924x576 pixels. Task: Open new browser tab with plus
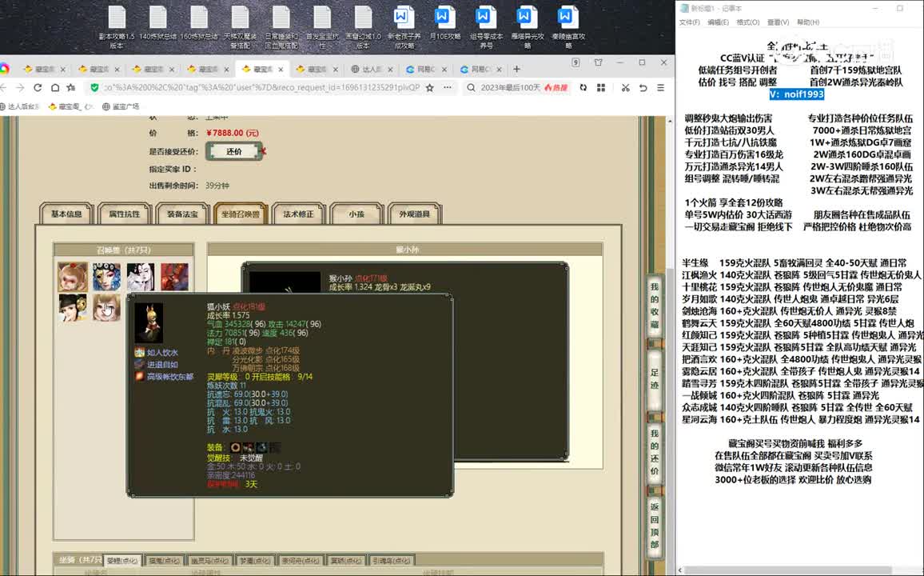click(x=517, y=69)
